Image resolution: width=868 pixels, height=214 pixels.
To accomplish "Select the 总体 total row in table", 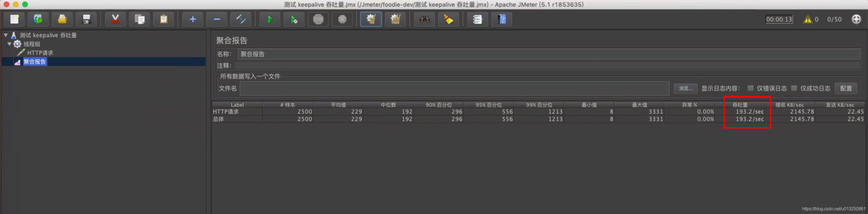I will click(538, 119).
